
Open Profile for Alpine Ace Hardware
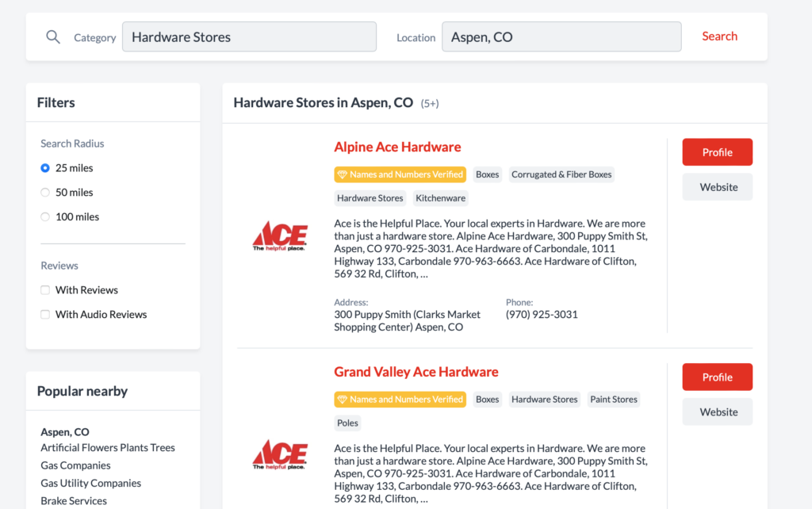pos(717,152)
